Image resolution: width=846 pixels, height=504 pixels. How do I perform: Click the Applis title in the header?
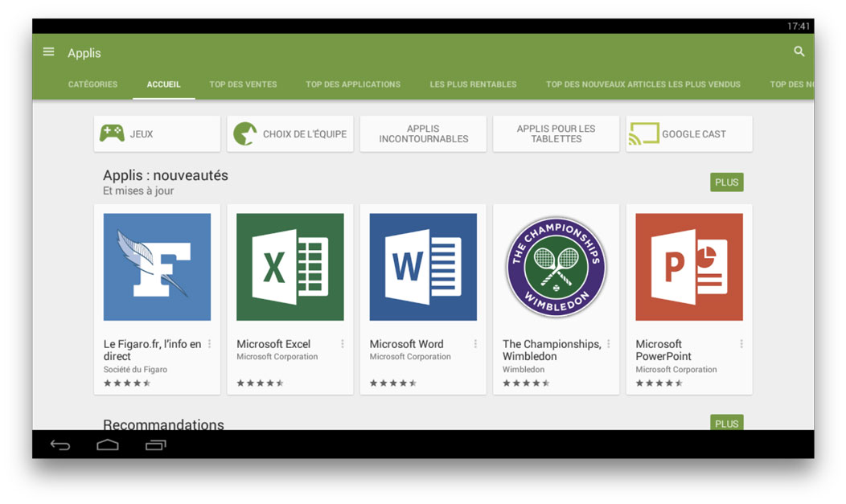(84, 53)
